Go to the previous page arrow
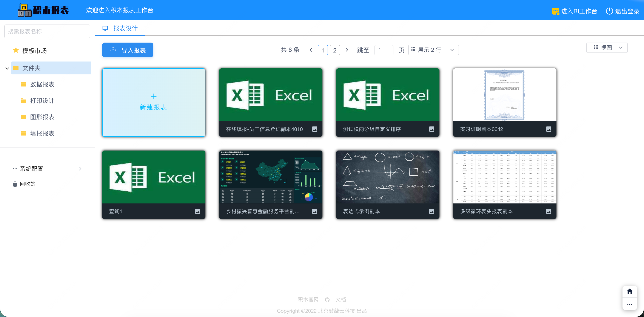The width and height of the screenshot is (644, 317). pyautogui.click(x=311, y=50)
